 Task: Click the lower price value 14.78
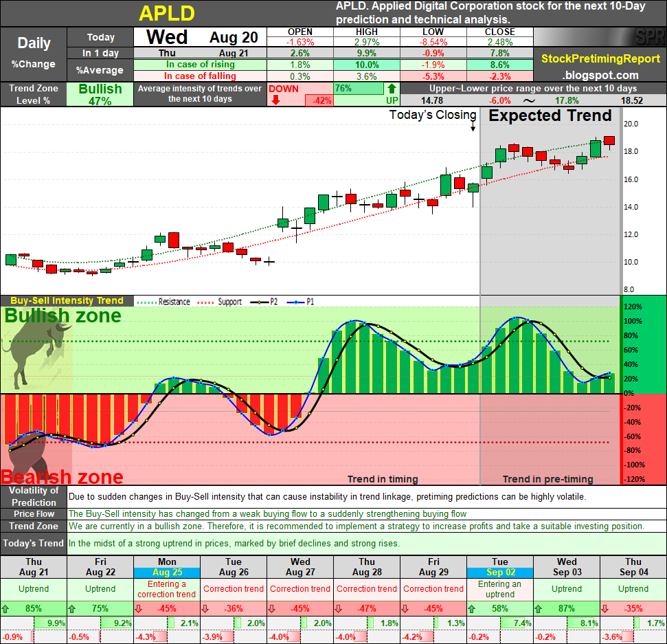tap(432, 101)
